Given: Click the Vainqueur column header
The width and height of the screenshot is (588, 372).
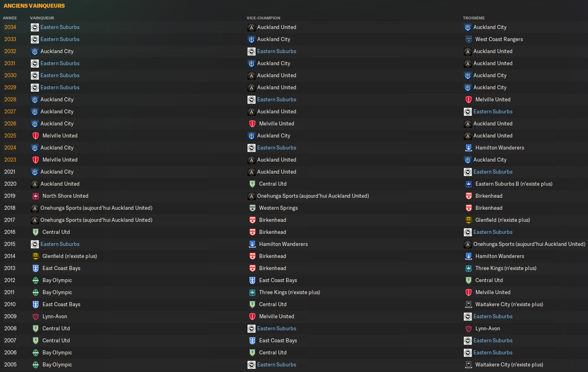Looking at the screenshot, I should click(x=42, y=18).
